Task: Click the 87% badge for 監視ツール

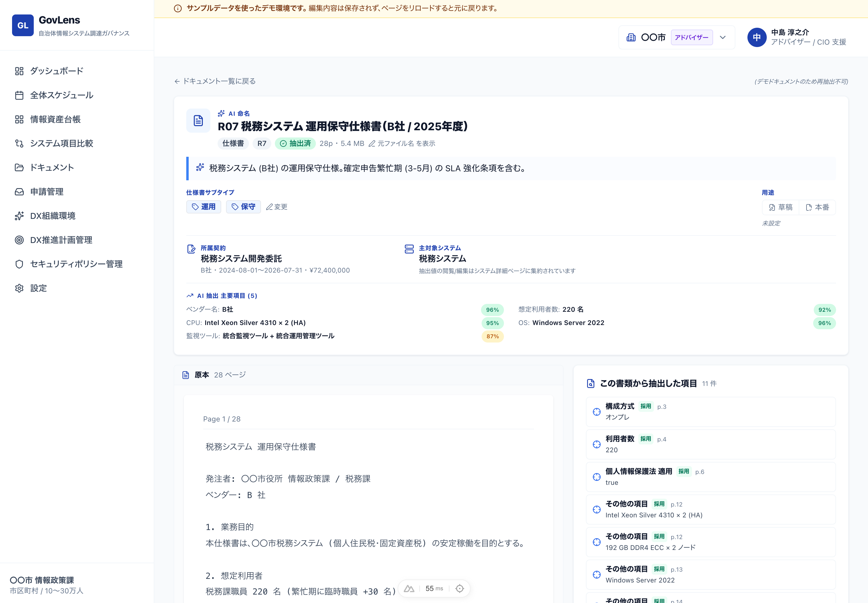Action: (492, 336)
